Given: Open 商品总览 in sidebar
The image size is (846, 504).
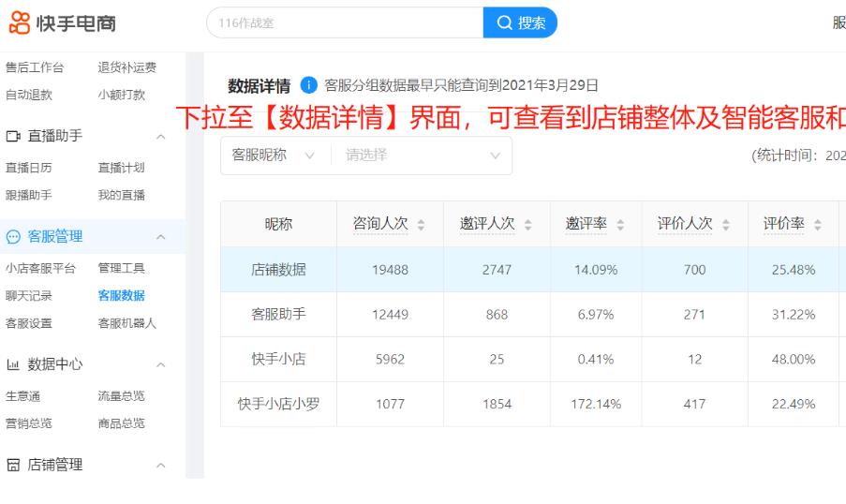Looking at the screenshot, I should [x=122, y=423].
